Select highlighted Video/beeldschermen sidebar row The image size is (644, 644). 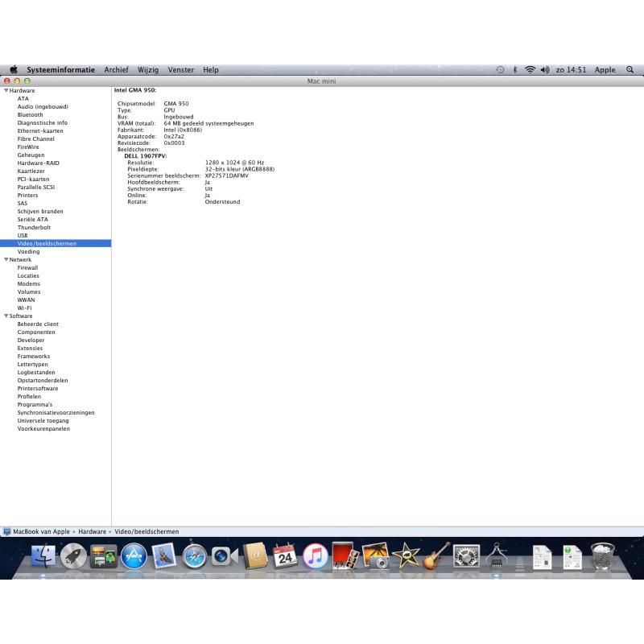click(56, 244)
